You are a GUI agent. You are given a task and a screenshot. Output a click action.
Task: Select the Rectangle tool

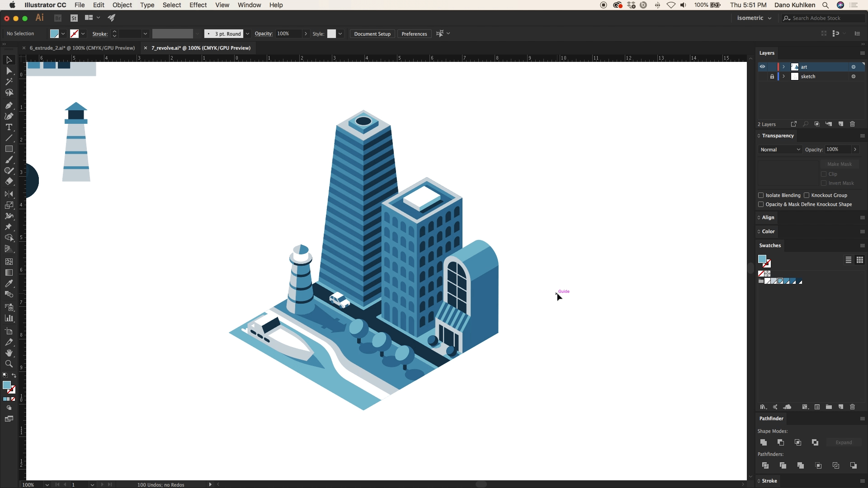click(x=9, y=149)
